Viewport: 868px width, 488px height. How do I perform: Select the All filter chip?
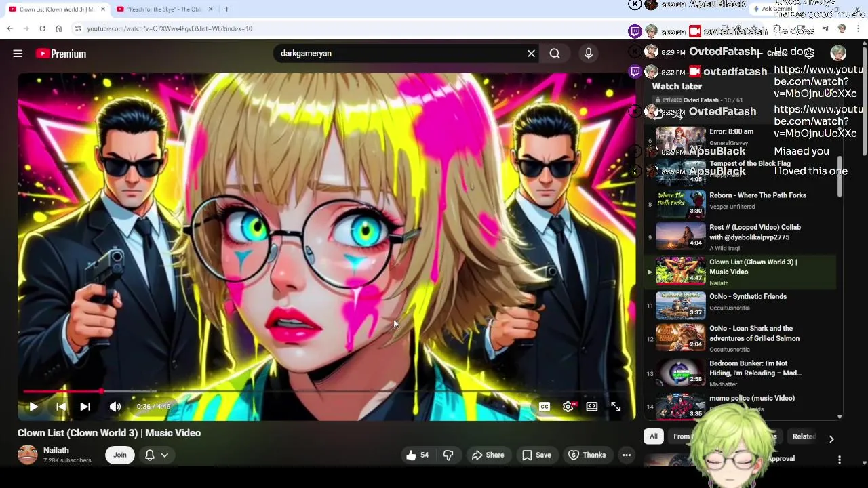tap(654, 436)
